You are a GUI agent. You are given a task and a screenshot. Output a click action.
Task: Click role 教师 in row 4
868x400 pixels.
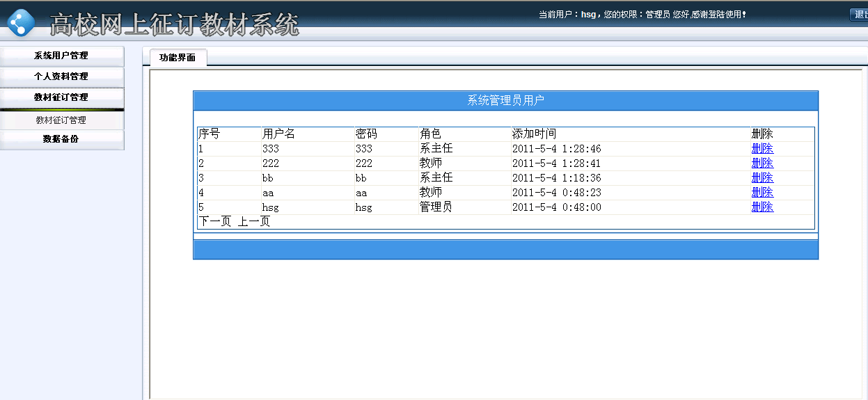click(x=430, y=193)
